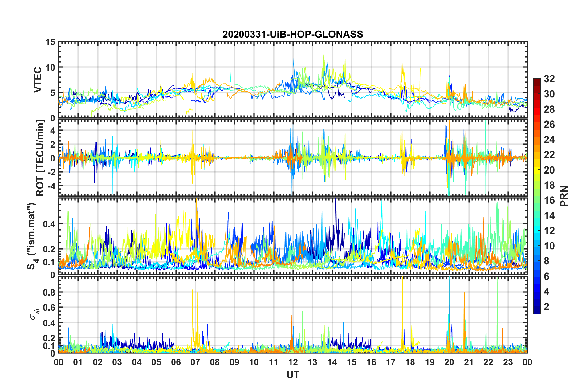Select the VTEC y-axis label
Screen dimensions: 586x392
pyautogui.click(x=37, y=80)
